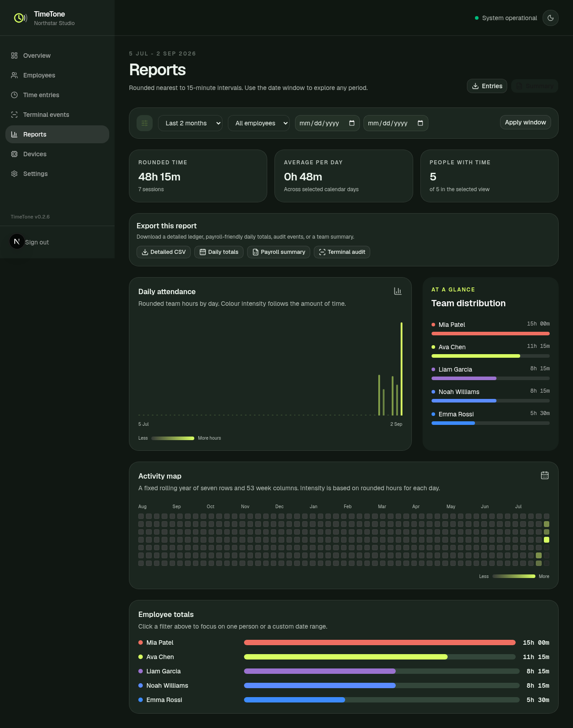
Task: Click the tallest bar in Daily attendance
Action: (x=402, y=369)
